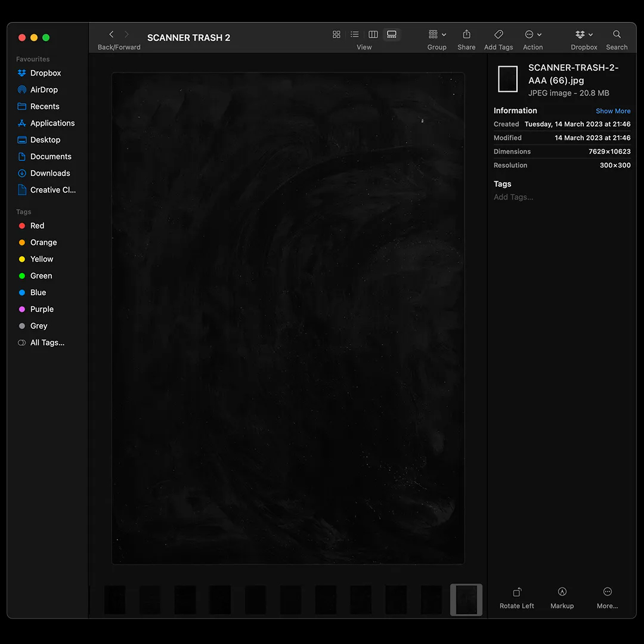This screenshot has height=644, width=644.
Task: Switch to list view
Action: tap(355, 35)
